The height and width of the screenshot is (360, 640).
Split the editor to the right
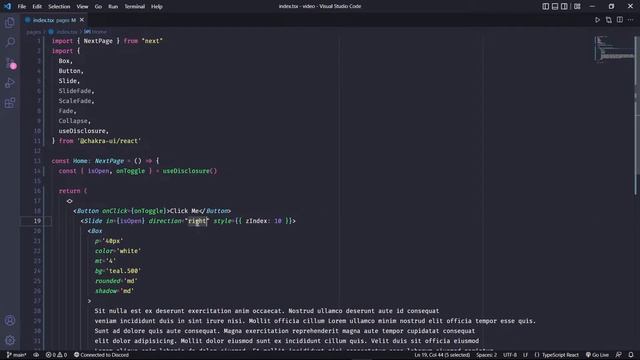click(620, 20)
